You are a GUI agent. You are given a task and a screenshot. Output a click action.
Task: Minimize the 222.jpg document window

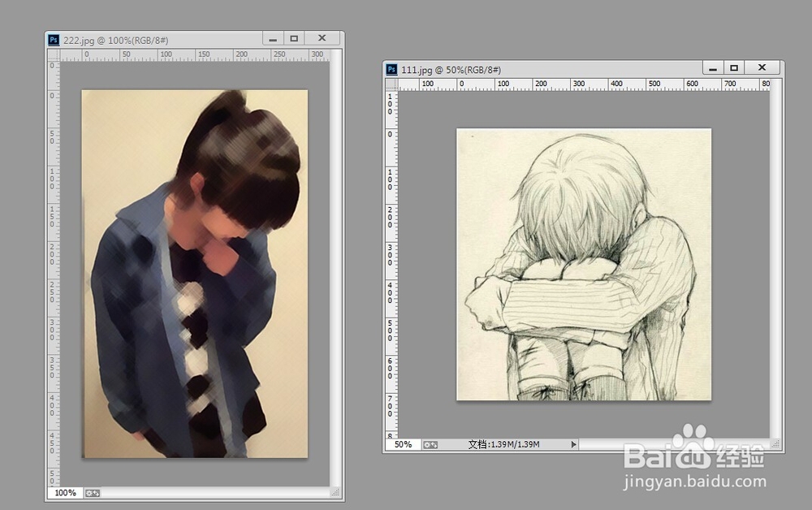tap(273, 38)
